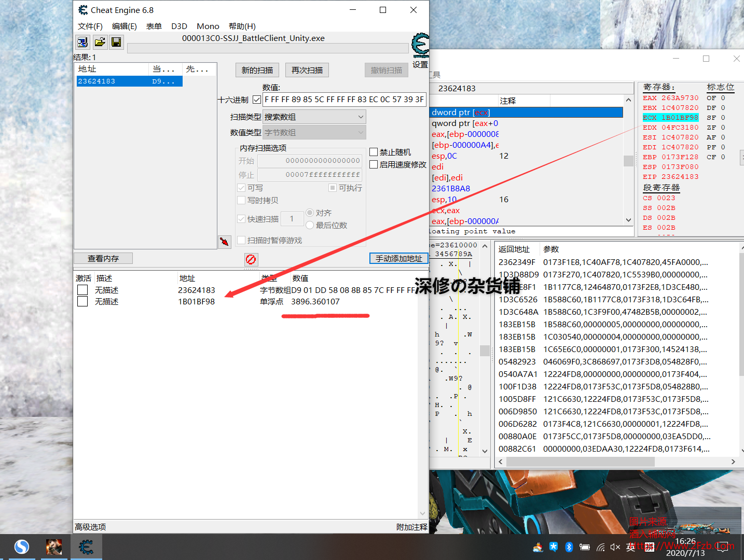
Task: Activate the 23624183 address list entry checkbox
Action: click(x=82, y=290)
